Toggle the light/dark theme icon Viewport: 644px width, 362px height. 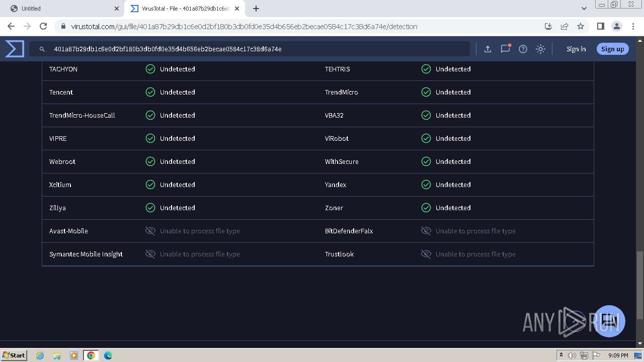540,49
